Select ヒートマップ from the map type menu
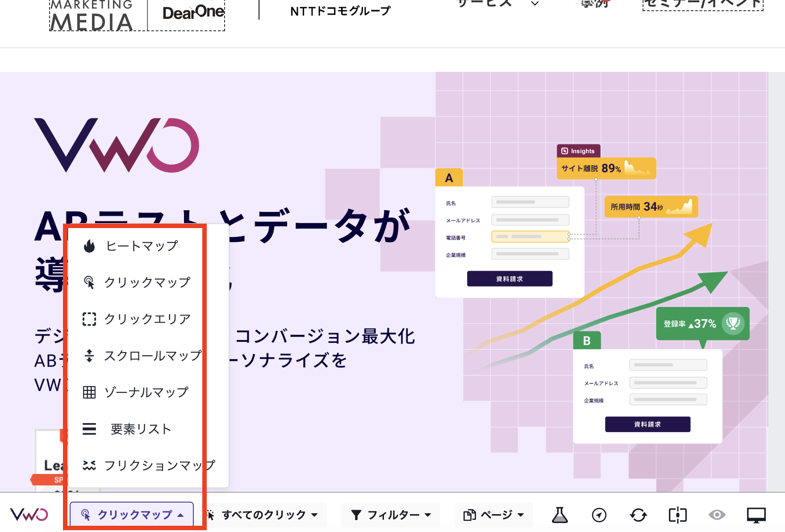 pyautogui.click(x=141, y=245)
